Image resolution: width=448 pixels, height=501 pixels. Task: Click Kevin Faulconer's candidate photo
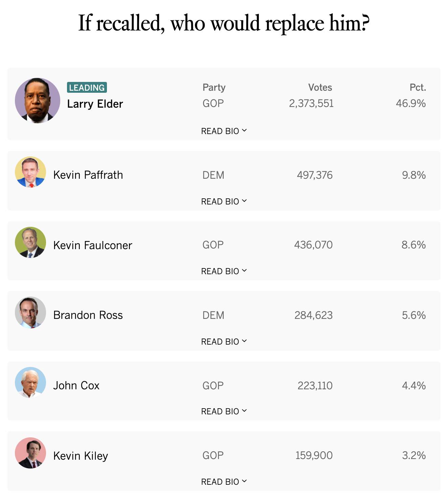point(30,242)
